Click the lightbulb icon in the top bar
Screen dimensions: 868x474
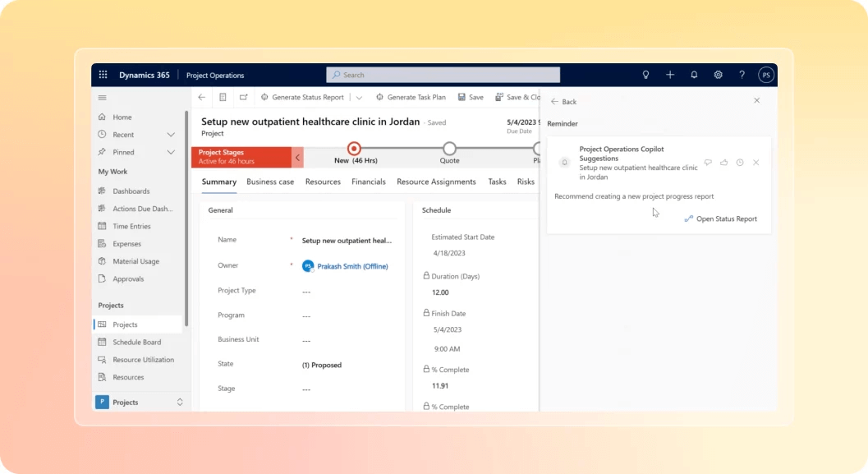tap(645, 74)
